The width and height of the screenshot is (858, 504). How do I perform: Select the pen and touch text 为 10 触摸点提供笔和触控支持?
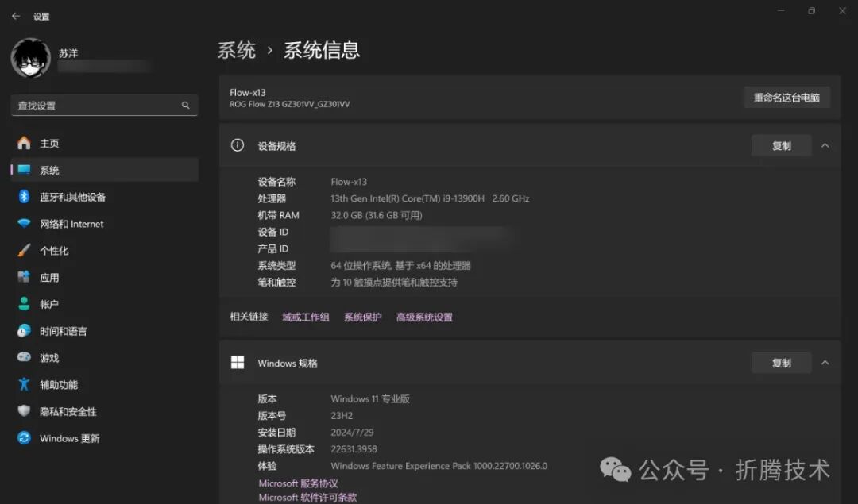[x=394, y=283]
